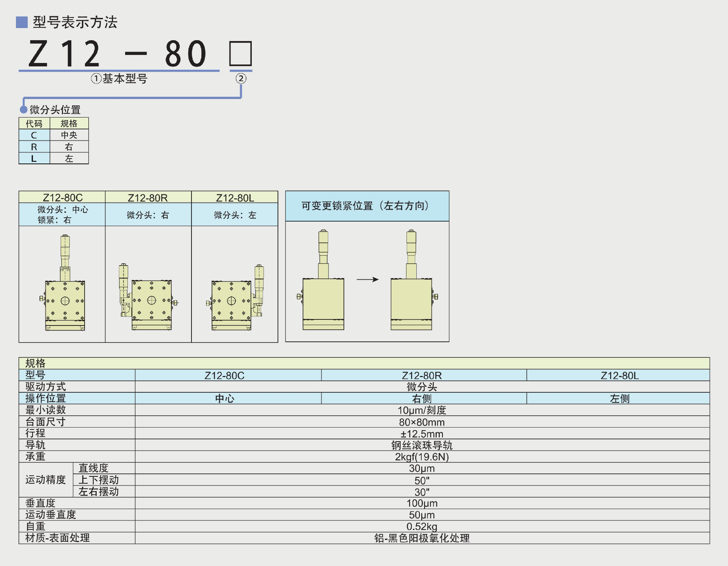Click the circled number 2 marker

(x=241, y=79)
